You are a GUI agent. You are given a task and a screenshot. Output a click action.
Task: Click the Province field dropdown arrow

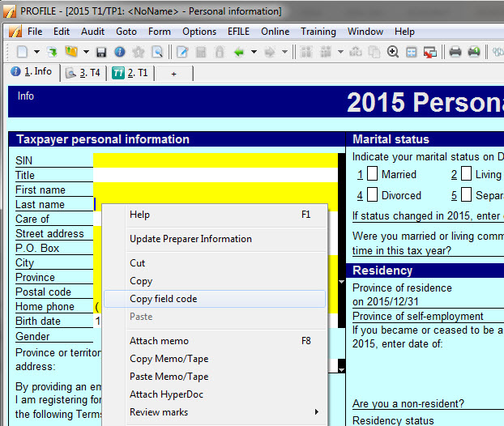pyautogui.click(x=341, y=282)
